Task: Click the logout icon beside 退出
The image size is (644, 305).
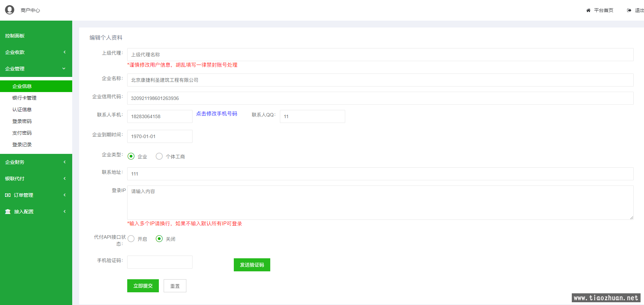Action: [x=629, y=10]
